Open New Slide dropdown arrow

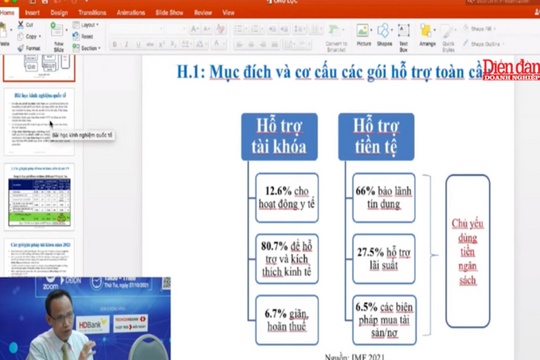pos(66,30)
